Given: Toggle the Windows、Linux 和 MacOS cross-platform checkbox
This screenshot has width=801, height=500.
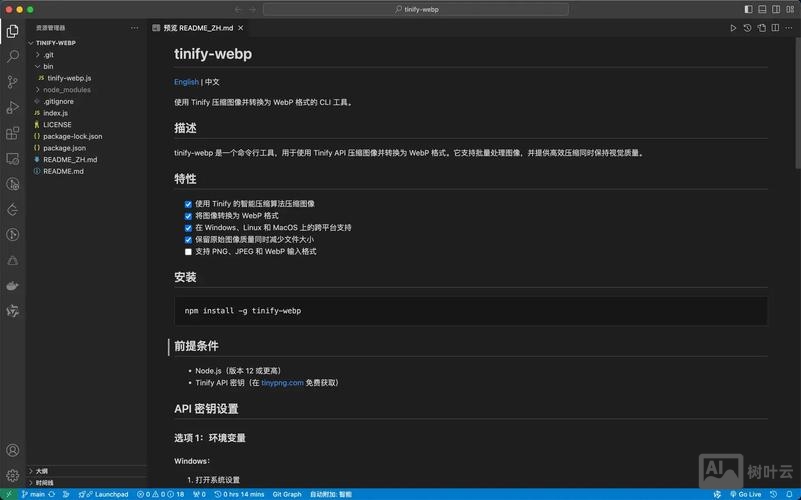Looking at the screenshot, I should [x=188, y=228].
